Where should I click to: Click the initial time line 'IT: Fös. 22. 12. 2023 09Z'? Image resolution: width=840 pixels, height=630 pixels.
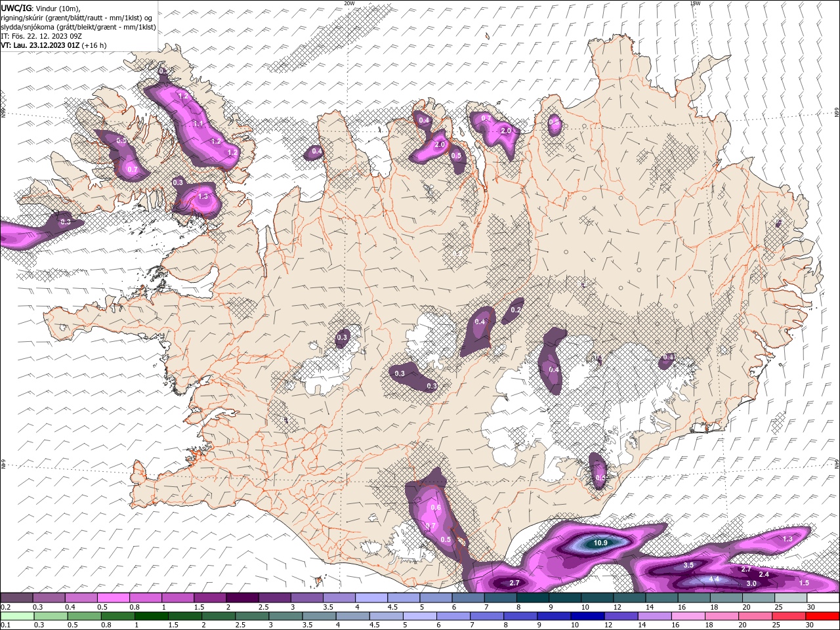click(41, 36)
